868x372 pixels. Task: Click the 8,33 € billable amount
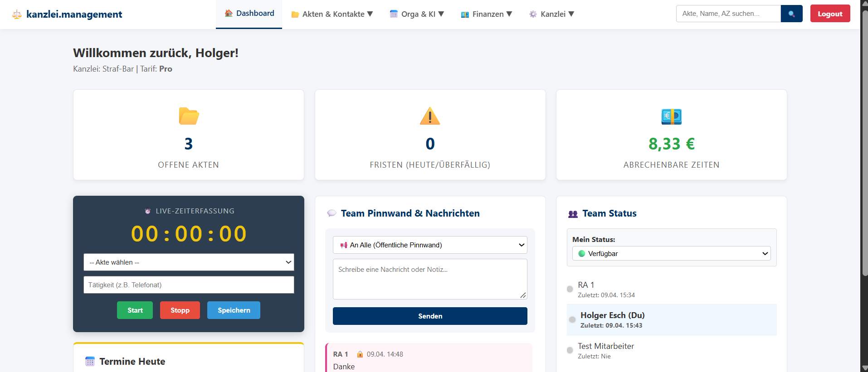pos(671,144)
